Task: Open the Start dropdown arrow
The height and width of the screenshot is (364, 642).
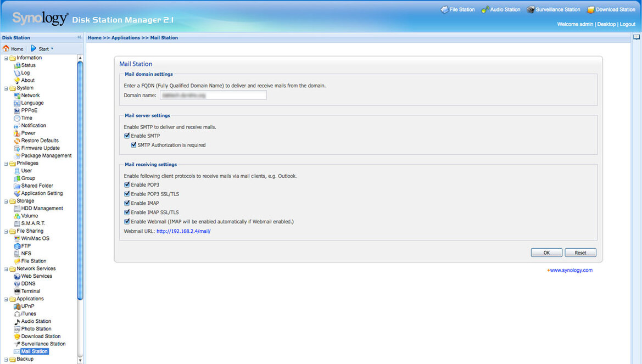Action: [x=52, y=49]
